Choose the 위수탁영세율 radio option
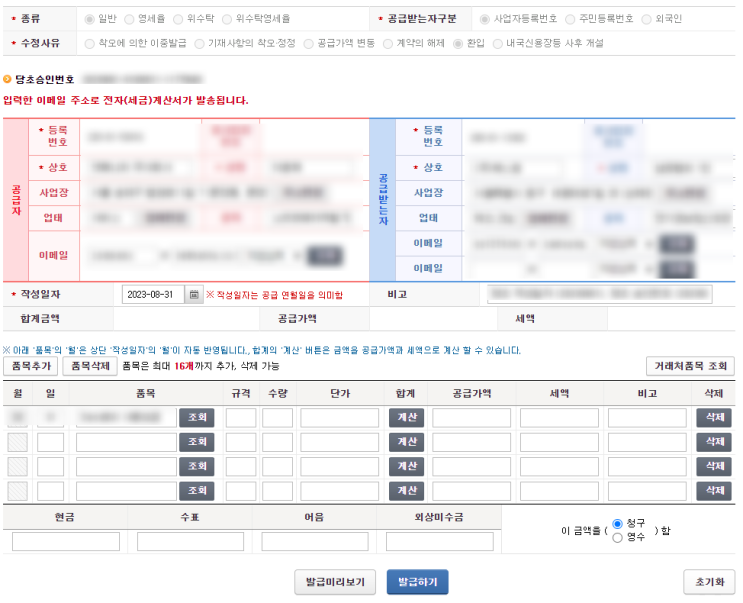 [x=227, y=19]
